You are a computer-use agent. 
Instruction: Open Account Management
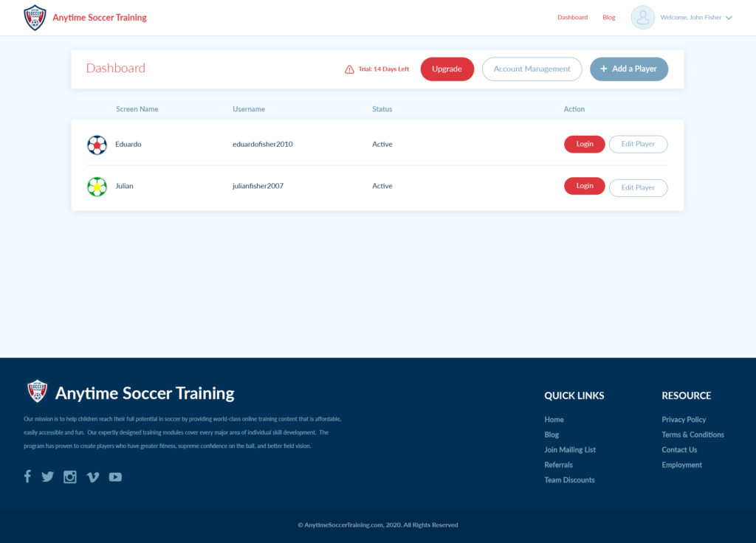click(532, 69)
